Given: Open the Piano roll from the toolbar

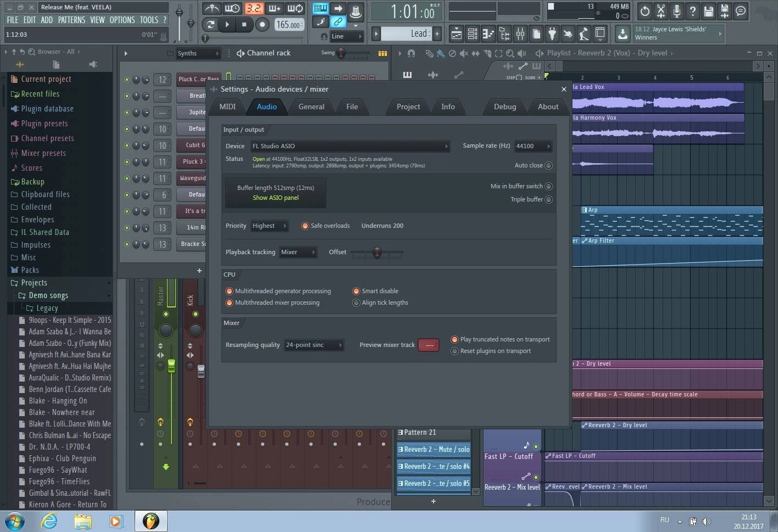Looking at the screenshot, I should [x=488, y=34].
